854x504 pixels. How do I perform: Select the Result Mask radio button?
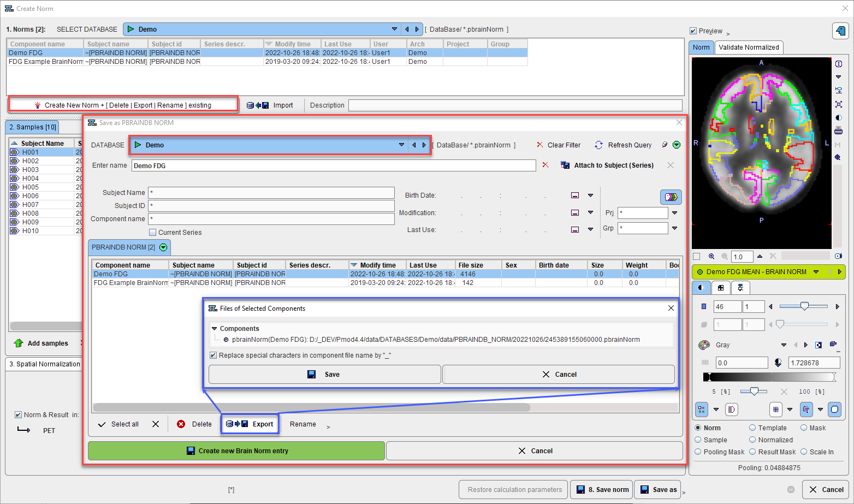point(752,452)
